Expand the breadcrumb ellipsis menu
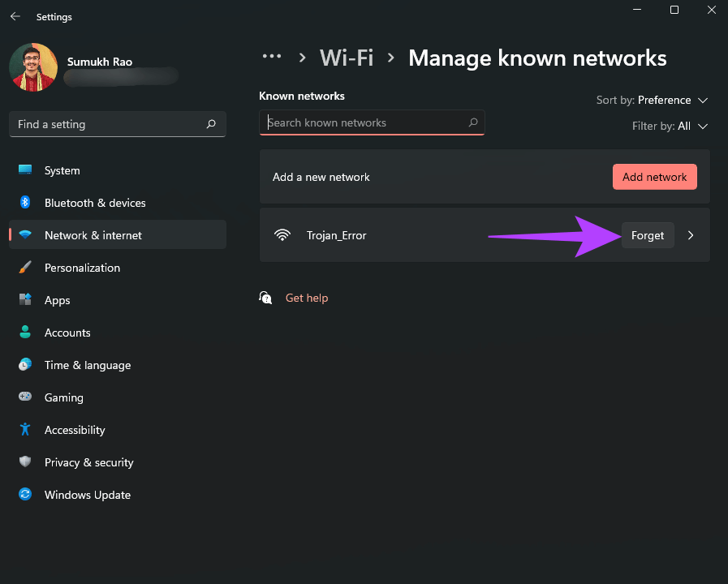 pos(272,57)
